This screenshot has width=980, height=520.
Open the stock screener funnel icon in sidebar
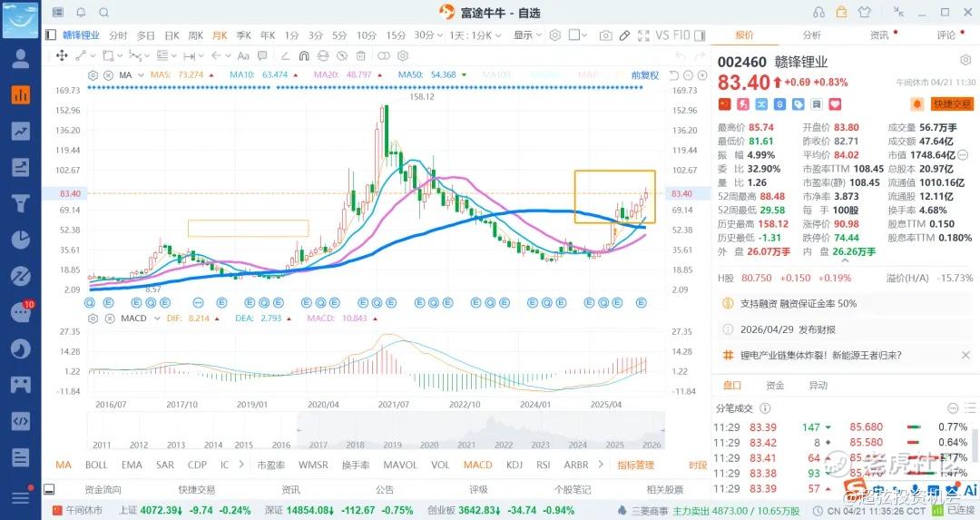(21, 203)
